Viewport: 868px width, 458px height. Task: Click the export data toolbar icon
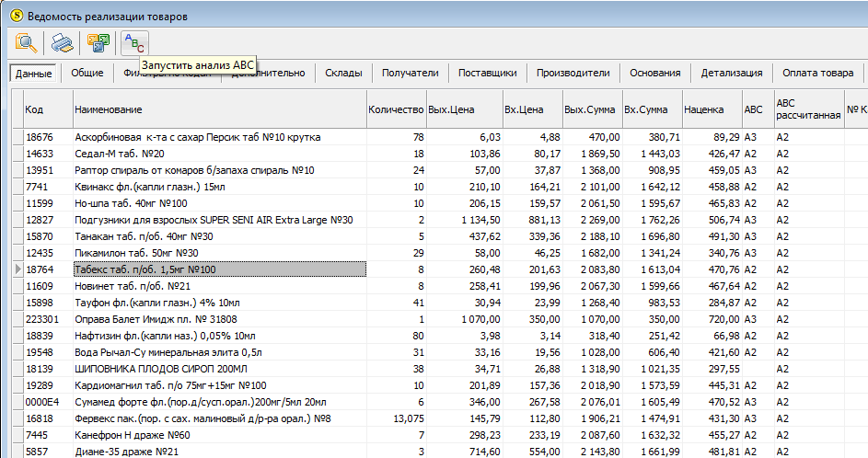(98, 42)
